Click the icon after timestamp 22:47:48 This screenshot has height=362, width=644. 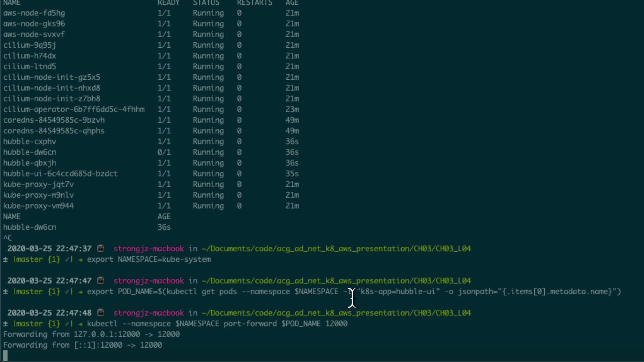point(100,313)
